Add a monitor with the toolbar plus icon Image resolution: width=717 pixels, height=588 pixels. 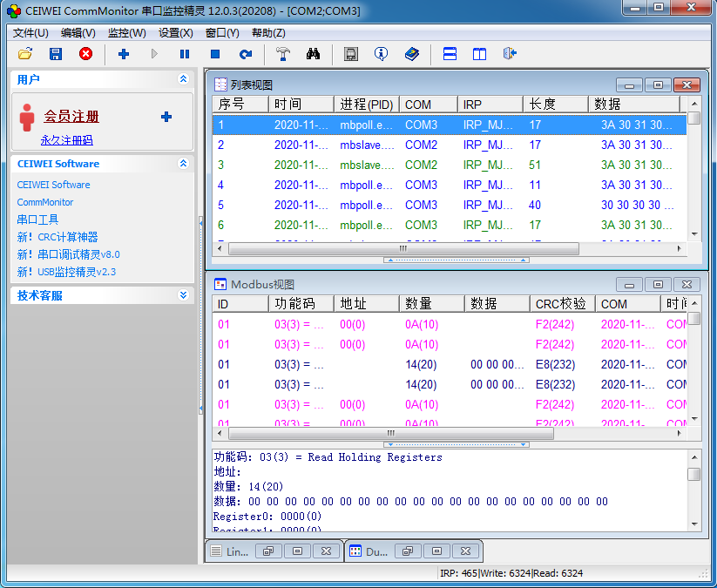124,54
